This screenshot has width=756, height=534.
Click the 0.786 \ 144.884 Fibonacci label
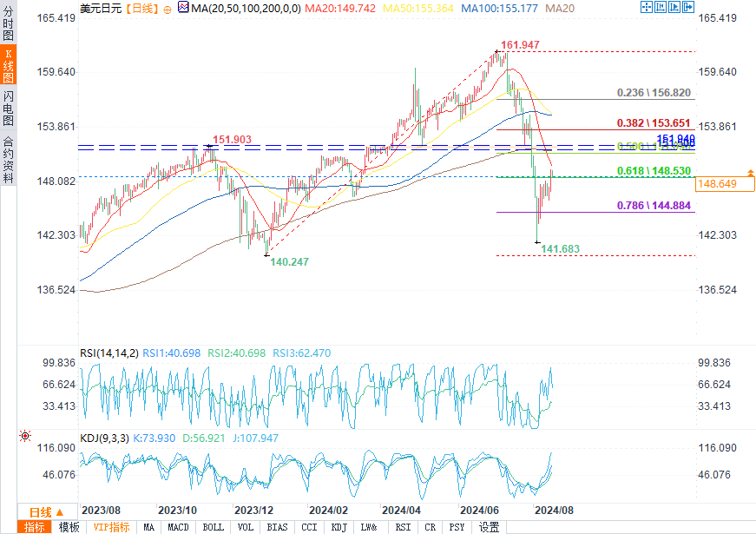click(654, 206)
